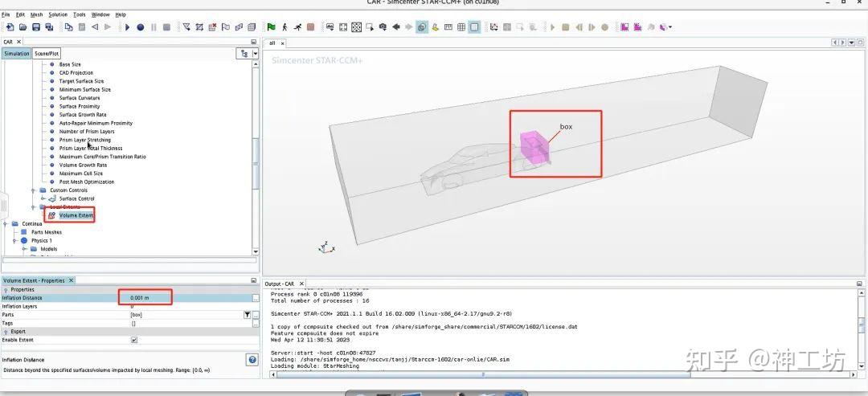
Task: Click the black left-arrow Previous View icon
Action: (x=395, y=27)
